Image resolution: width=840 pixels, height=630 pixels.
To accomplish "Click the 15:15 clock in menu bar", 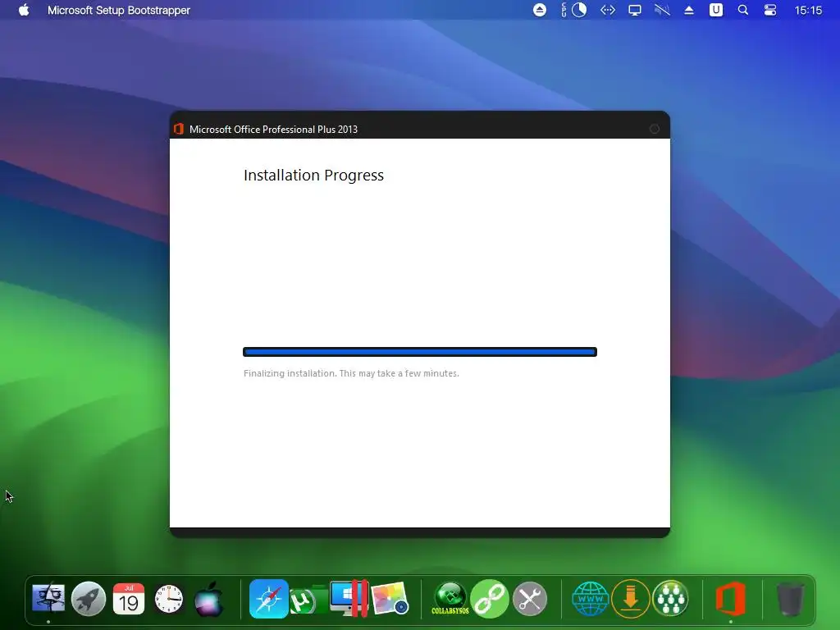I will [808, 10].
